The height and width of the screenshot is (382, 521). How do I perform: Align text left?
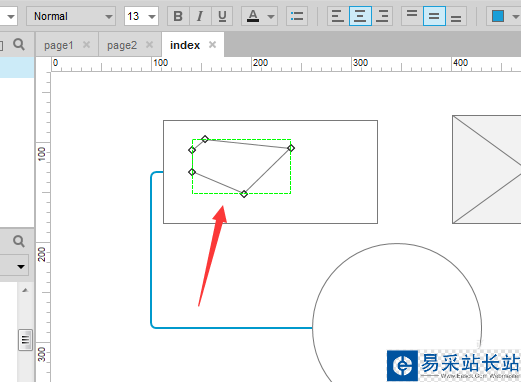click(x=338, y=16)
